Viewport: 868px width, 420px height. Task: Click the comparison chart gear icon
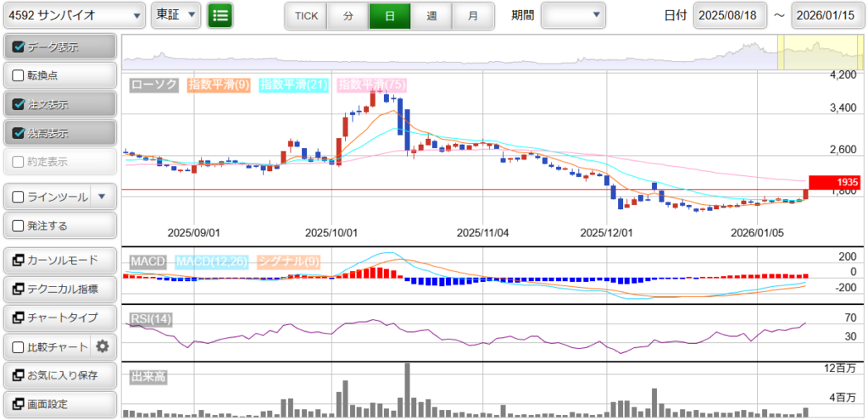coord(103,346)
